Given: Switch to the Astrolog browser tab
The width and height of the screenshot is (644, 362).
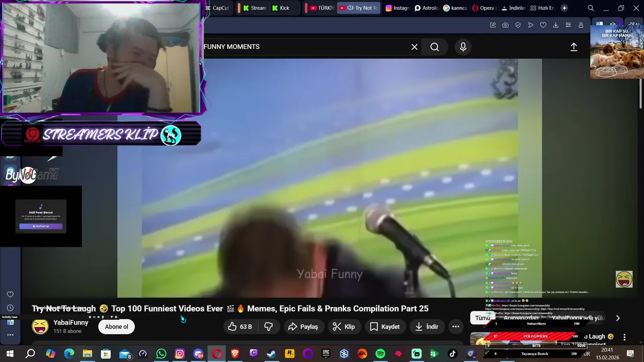Looking at the screenshot, I should tap(427, 8).
